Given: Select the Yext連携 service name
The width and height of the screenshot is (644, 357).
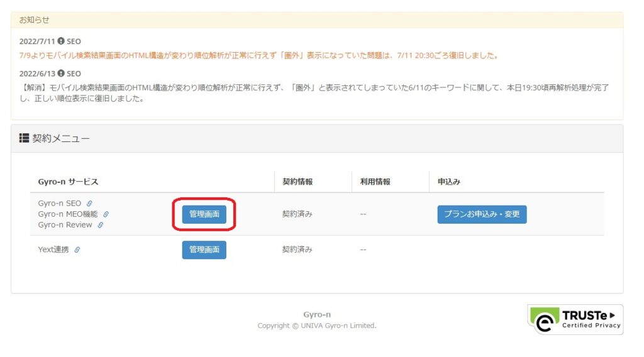Looking at the screenshot, I should (x=53, y=250).
